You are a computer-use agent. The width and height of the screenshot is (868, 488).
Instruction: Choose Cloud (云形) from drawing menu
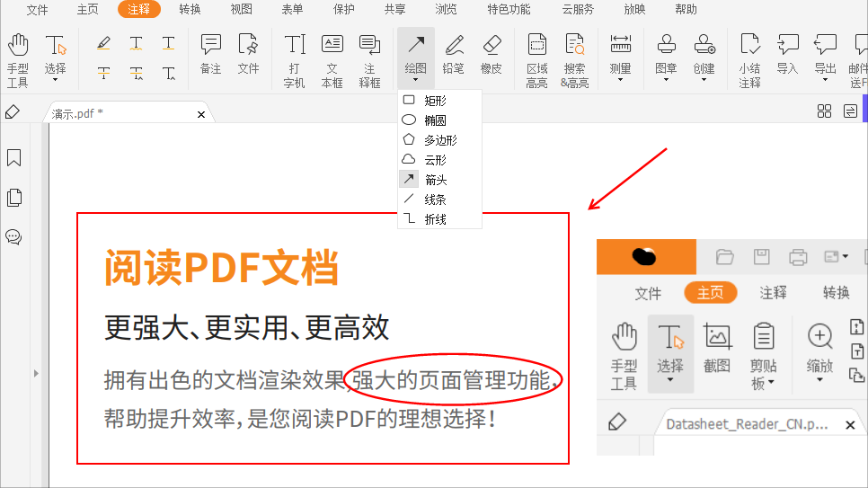click(435, 160)
